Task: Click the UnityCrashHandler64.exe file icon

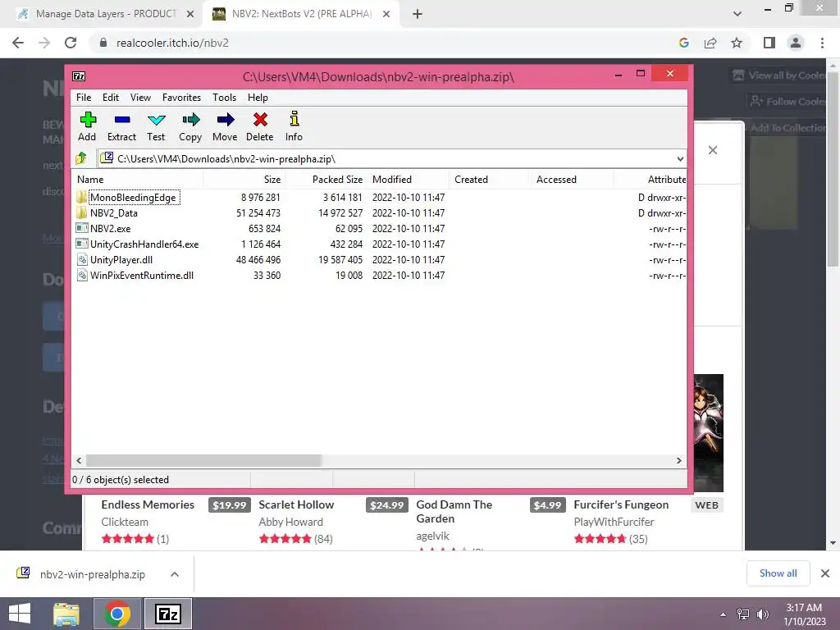Action: pos(81,244)
